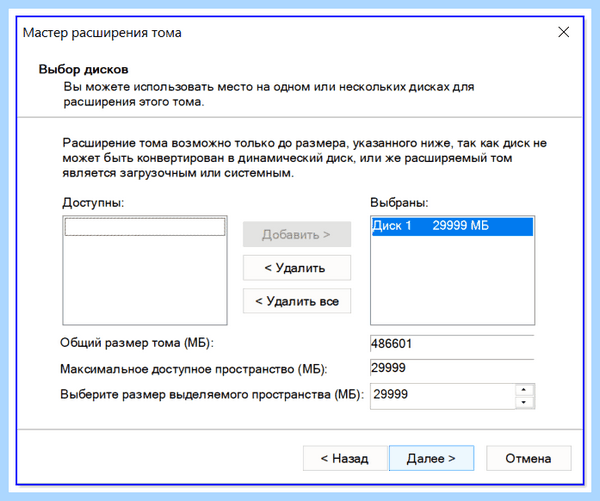Click the empty row in Доступны list
This screenshot has height=501, width=600.
click(145, 227)
